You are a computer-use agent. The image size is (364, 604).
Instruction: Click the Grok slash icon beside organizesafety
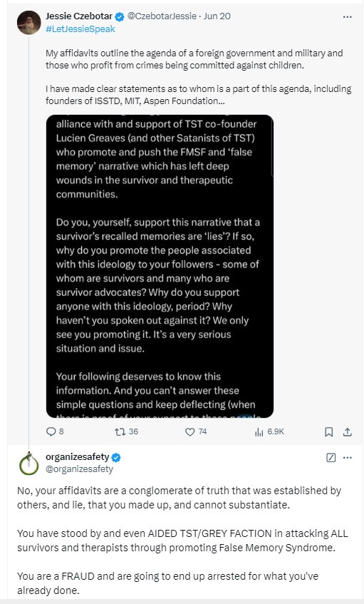click(x=331, y=458)
